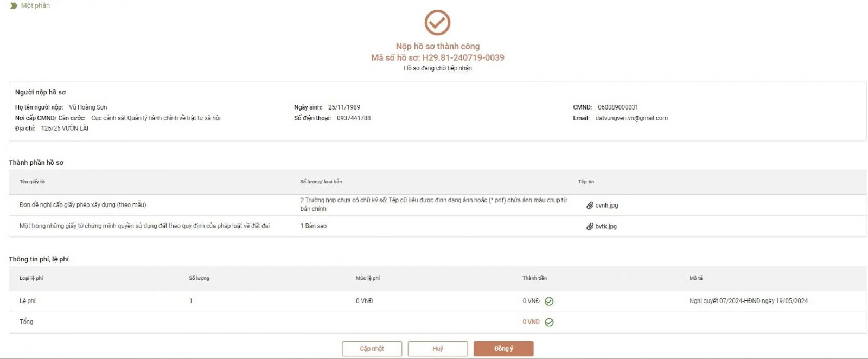Click the green check icon in Tổng row
Image resolution: width=868 pixels, height=359 pixels.
click(549, 323)
